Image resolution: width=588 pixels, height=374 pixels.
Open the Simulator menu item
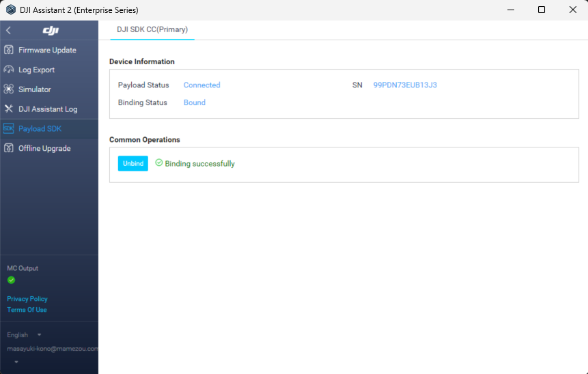34,89
